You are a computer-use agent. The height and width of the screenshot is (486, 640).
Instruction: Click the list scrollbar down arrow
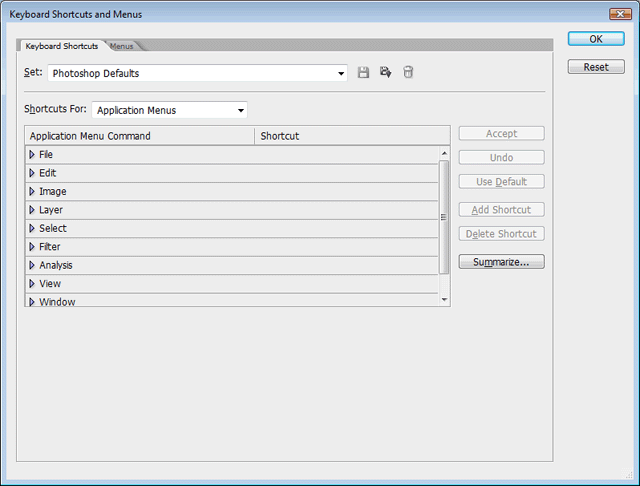click(444, 300)
